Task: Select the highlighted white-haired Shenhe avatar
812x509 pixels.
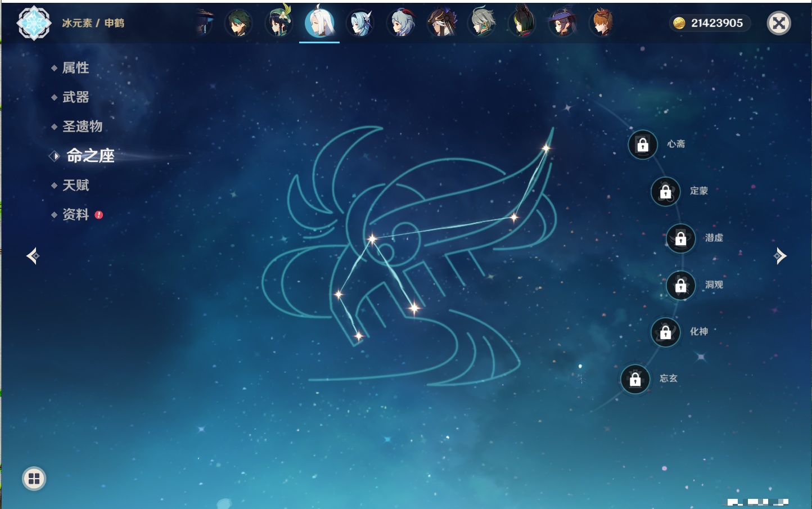Action: pyautogui.click(x=319, y=23)
